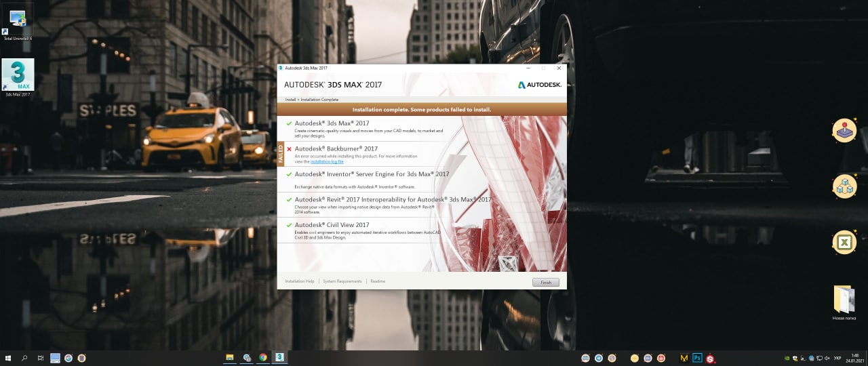Open the Windows Start menu
868x366 pixels.
pos(8,358)
